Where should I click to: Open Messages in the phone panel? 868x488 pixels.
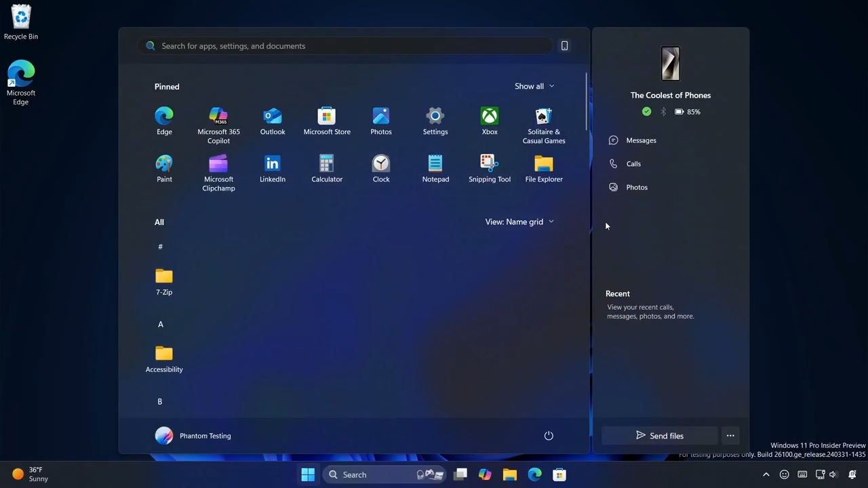[633, 140]
